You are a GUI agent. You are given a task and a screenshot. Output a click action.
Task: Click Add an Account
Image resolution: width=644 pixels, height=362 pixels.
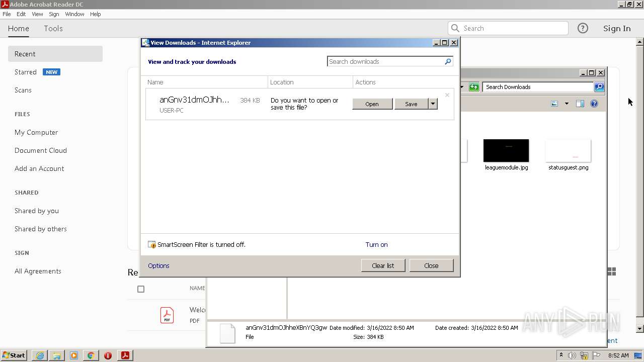39,168
